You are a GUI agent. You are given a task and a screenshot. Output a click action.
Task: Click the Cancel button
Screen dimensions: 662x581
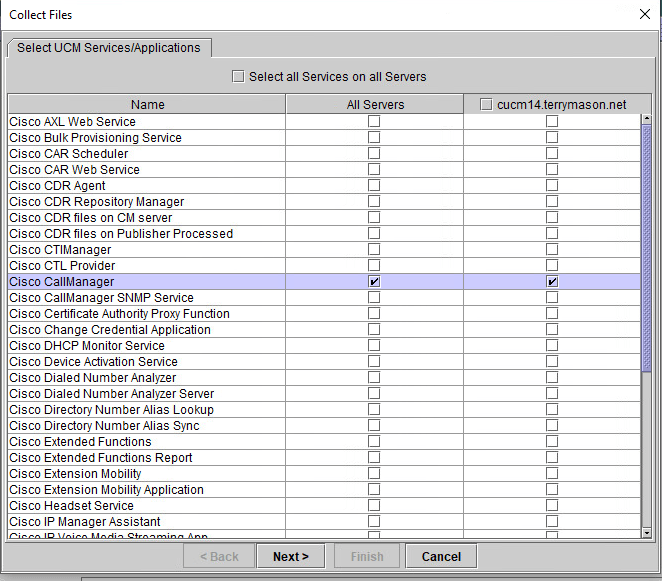point(441,557)
